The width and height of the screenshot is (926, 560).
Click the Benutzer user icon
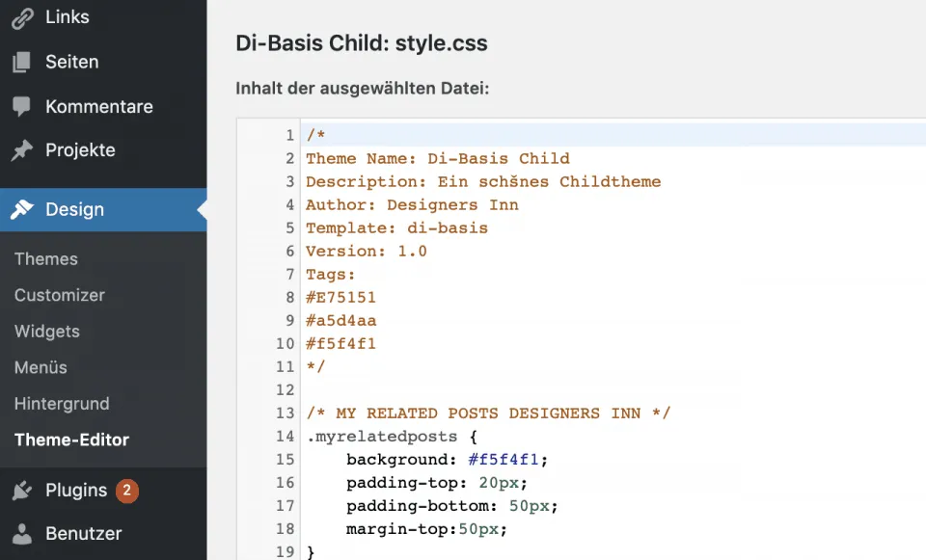point(21,534)
